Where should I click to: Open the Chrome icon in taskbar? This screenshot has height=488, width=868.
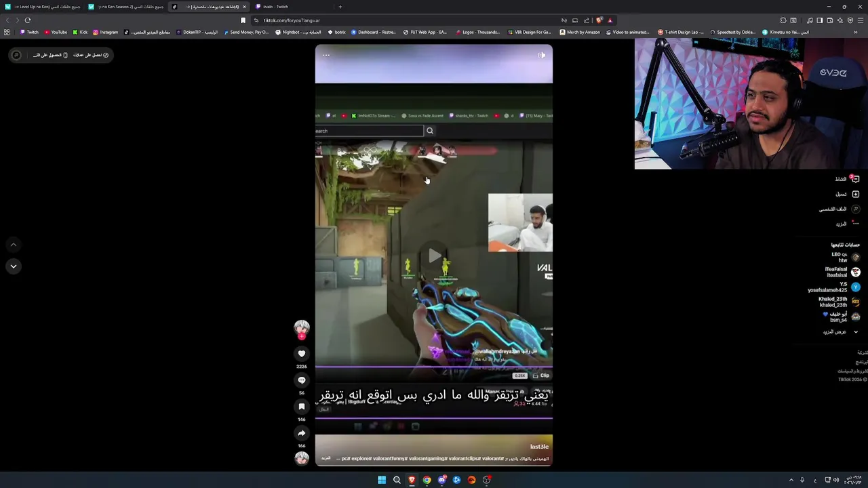click(x=427, y=480)
